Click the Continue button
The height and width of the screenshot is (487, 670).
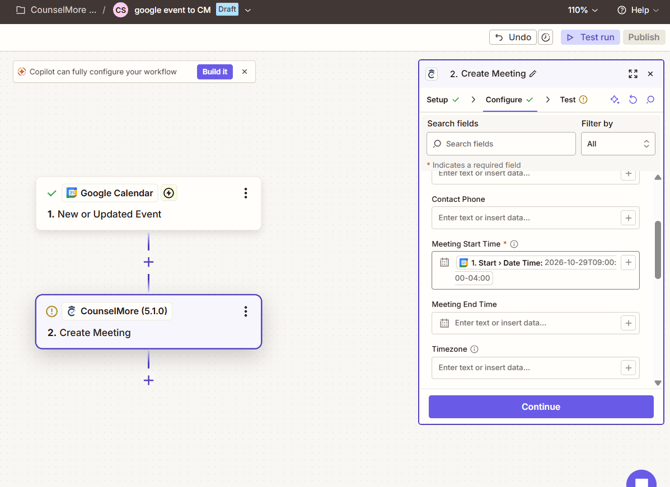pyautogui.click(x=541, y=407)
